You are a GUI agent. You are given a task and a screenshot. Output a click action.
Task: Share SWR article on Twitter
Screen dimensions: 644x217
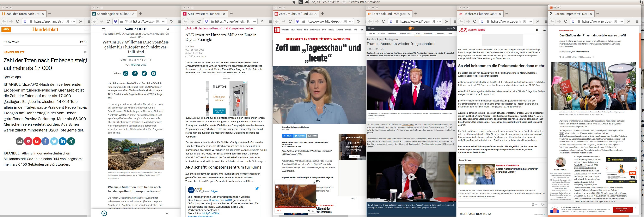[x=144, y=73]
